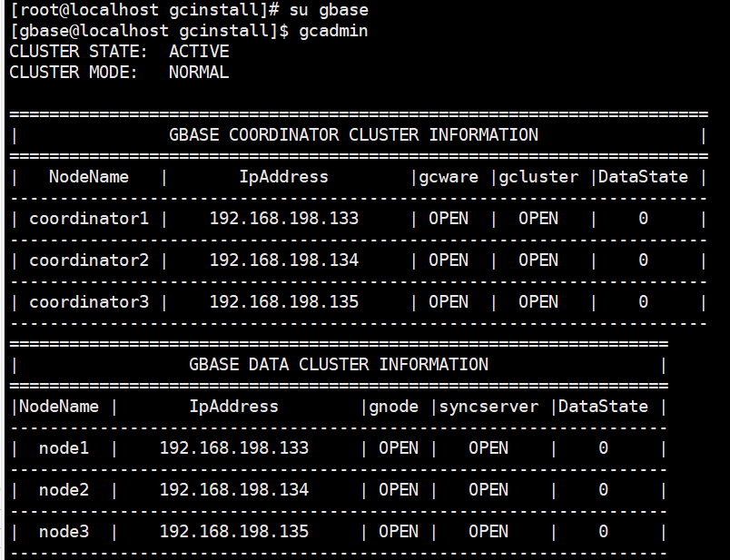Click the gcware column header
Viewport: 730px width, 560px height.
(449, 177)
